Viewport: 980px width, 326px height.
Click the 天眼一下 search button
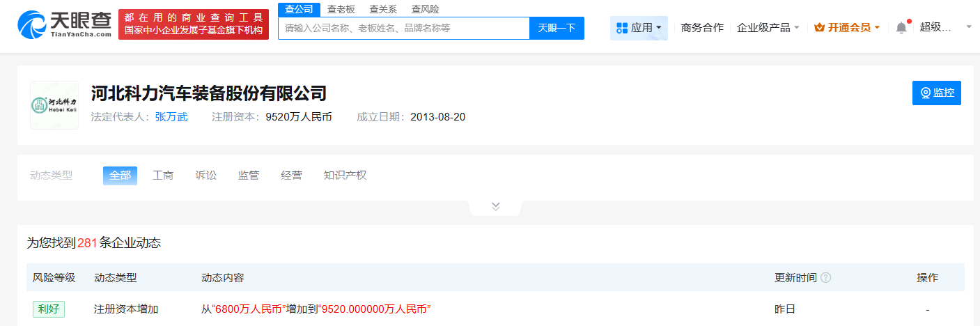(557, 28)
